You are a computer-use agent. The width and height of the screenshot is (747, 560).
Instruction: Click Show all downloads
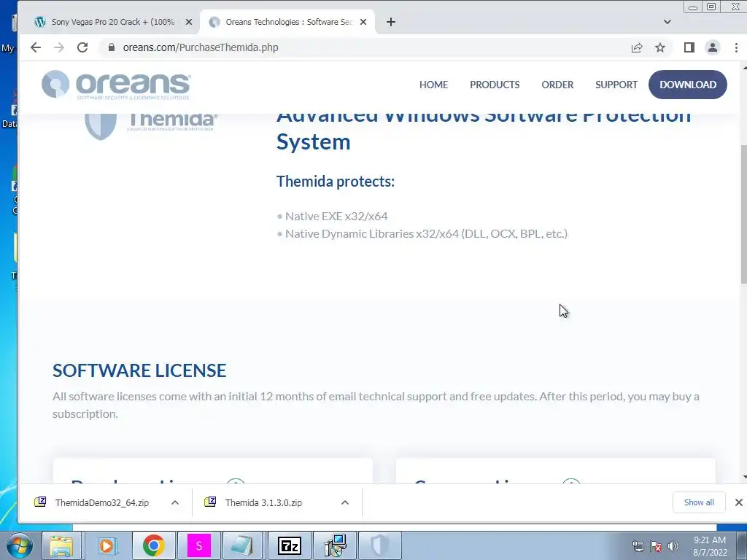click(x=699, y=502)
